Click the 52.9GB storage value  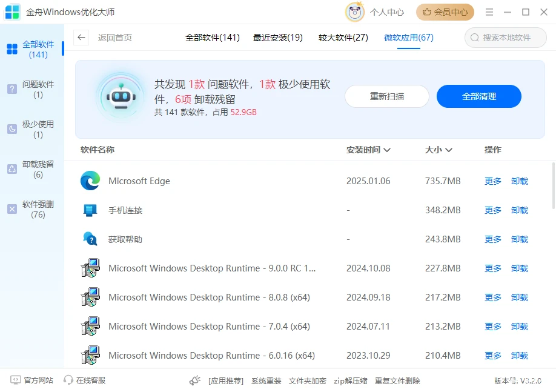point(243,112)
